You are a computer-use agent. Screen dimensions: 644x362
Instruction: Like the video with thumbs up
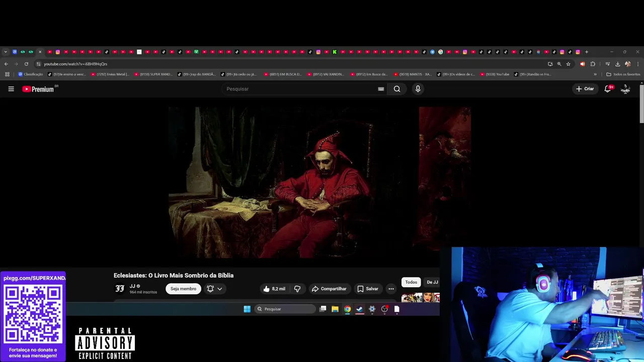pyautogui.click(x=274, y=289)
